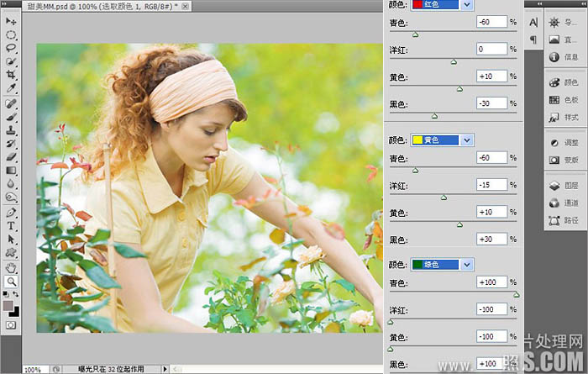588x374 pixels.
Task: Open the Character panel icon
Action: (x=533, y=23)
